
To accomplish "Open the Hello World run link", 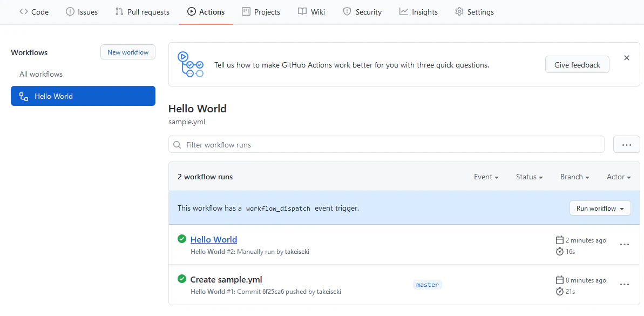I will pos(214,240).
